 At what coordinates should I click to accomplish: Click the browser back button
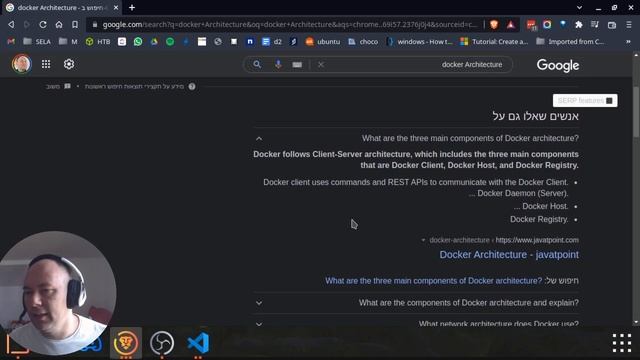coord(11,24)
